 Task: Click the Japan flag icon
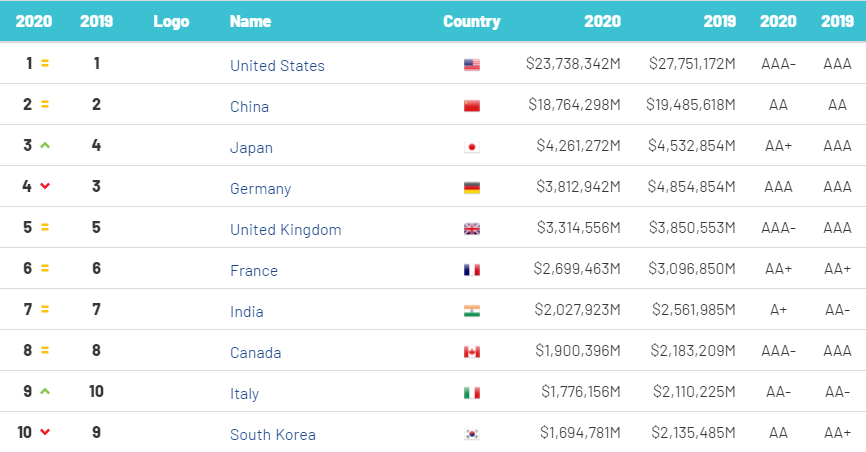pos(472,147)
